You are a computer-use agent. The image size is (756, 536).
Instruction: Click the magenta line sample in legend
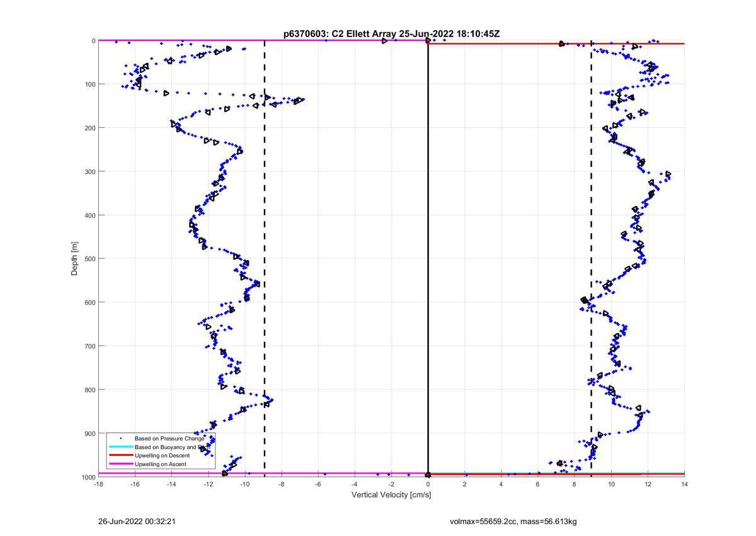point(120,464)
